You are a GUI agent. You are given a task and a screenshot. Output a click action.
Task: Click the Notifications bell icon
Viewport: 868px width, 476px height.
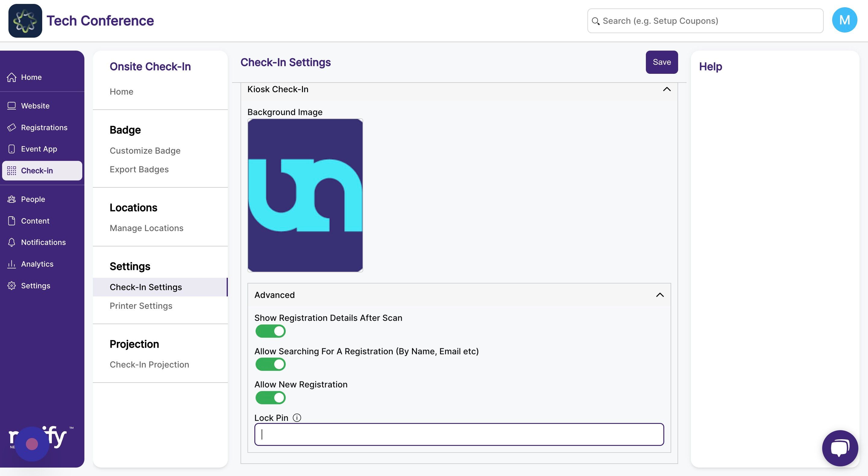[11, 242]
